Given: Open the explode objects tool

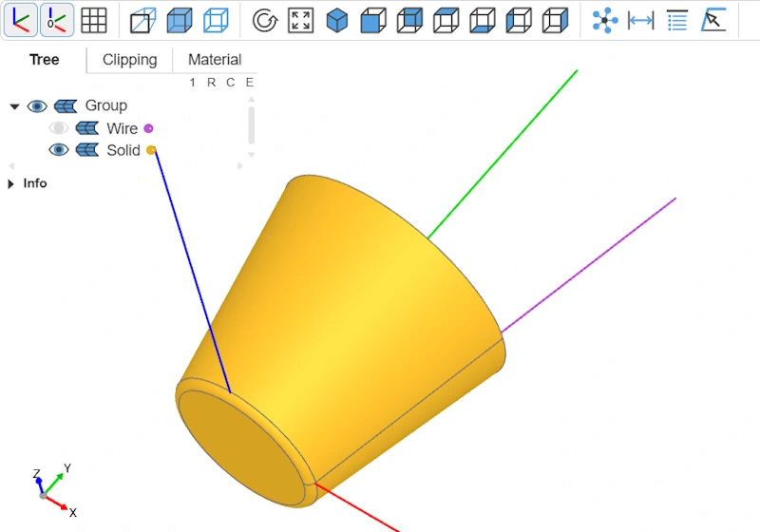Looking at the screenshot, I should (x=604, y=20).
